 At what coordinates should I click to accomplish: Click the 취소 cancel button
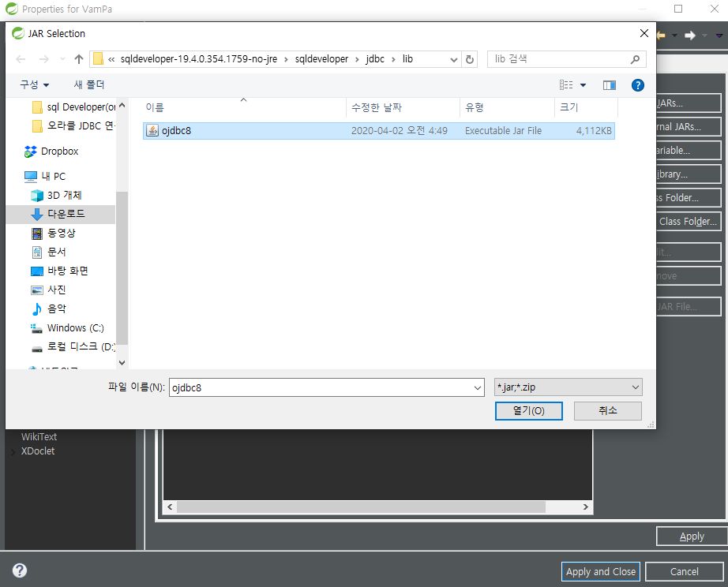click(608, 411)
